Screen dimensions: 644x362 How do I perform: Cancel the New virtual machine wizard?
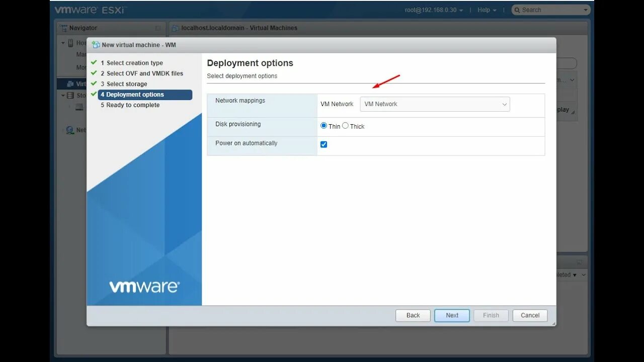coord(530,315)
